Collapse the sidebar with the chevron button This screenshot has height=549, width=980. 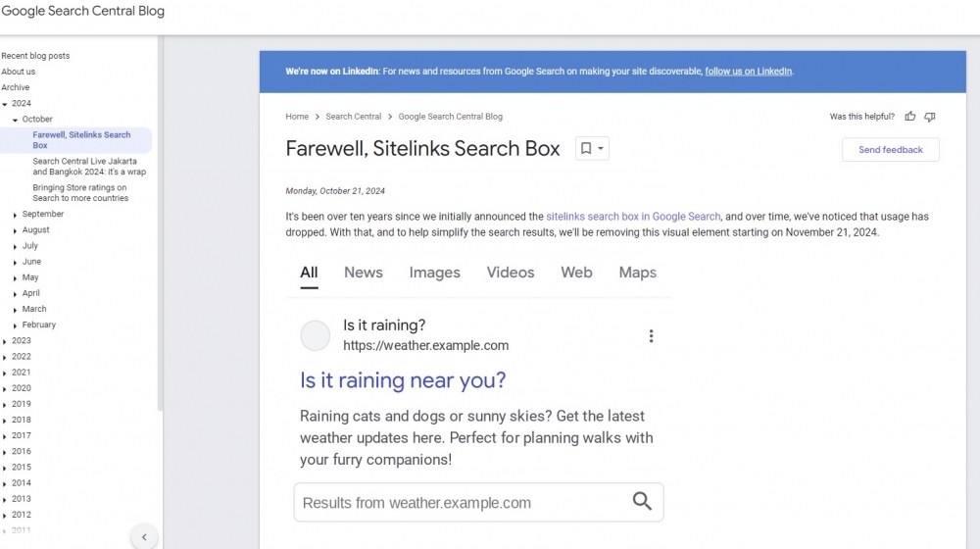coord(144,536)
